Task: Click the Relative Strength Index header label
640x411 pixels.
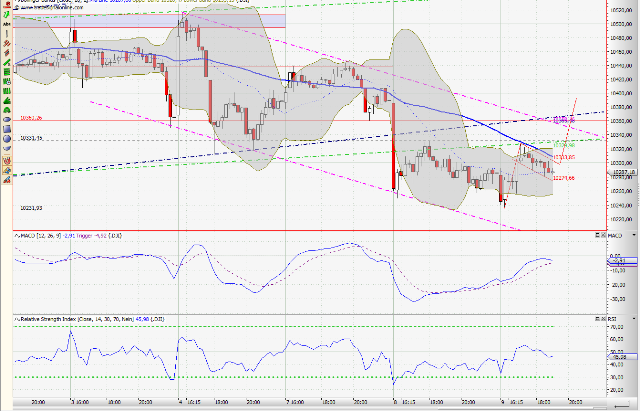Action: click(x=89, y=319)
